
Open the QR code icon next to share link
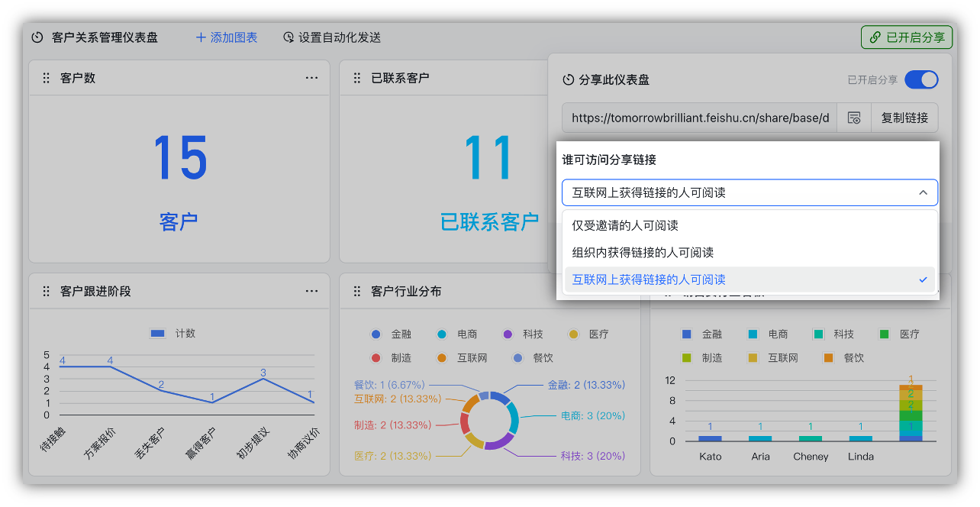pyautogui.click(x=853, y=117)
